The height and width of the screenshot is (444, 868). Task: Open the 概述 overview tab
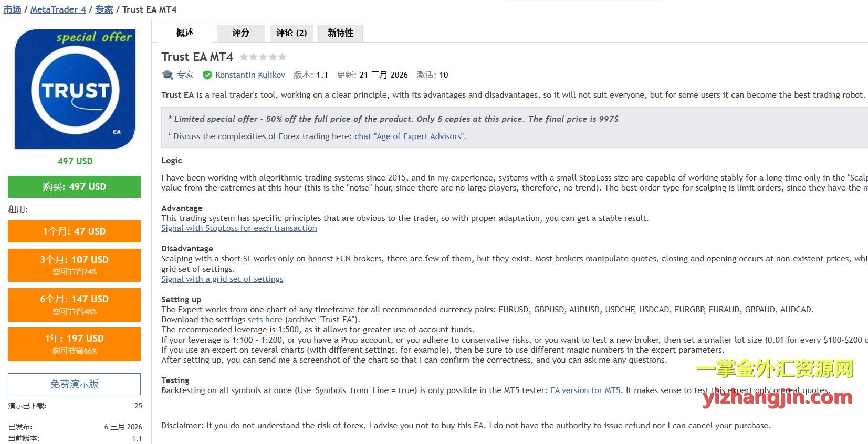coord(185,33)
